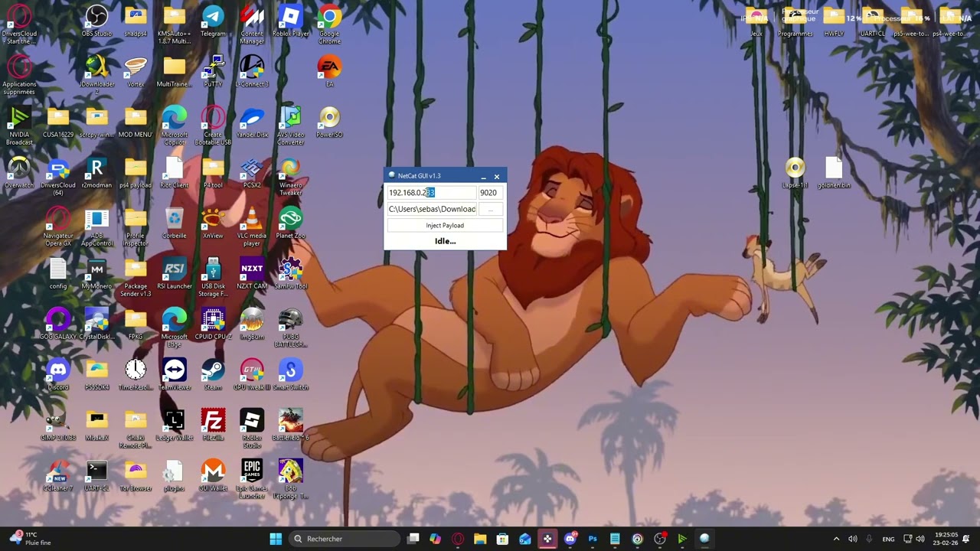Open the TeamViewer desktop icon
The width and height of the screenshot is (980, 551).
pyautogui.click(x=174, y=375)
